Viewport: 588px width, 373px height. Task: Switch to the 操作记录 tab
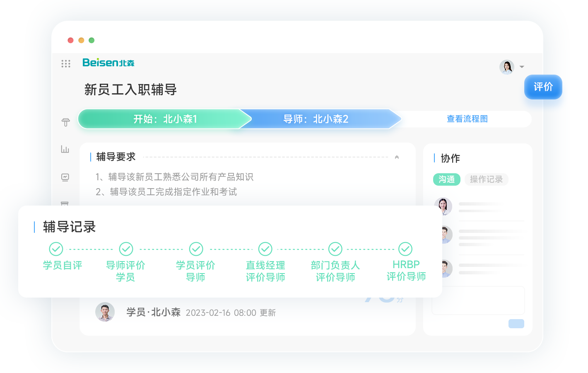click(486, 179)
